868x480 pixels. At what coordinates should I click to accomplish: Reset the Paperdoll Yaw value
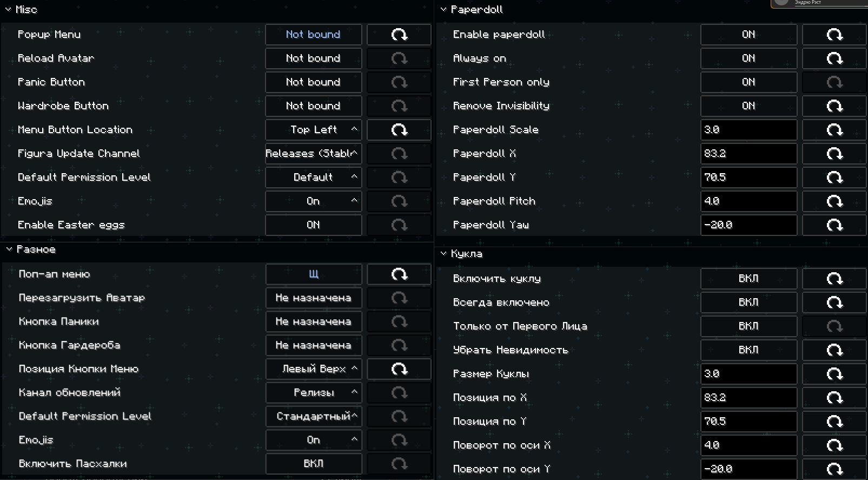coord(834,225)
